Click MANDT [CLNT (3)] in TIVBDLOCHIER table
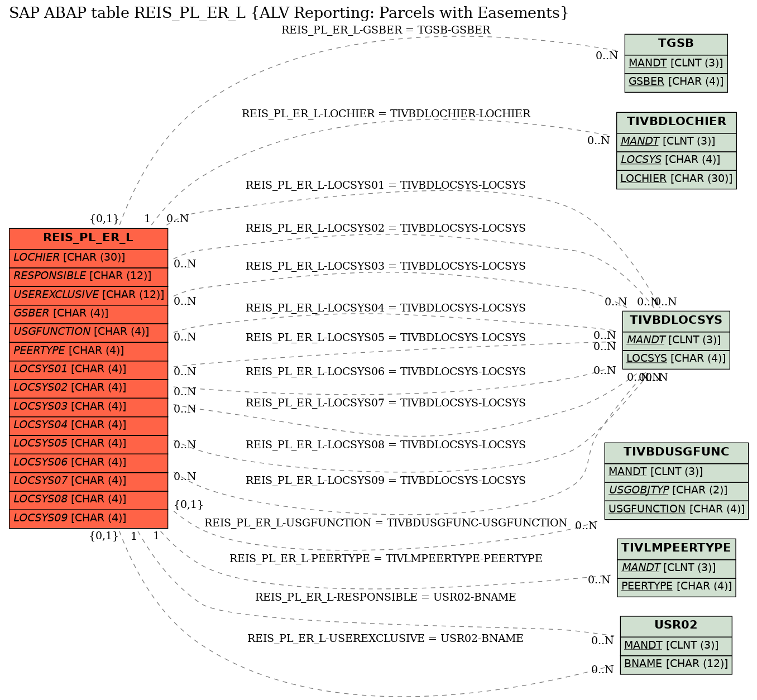The image size is (757, 700). pos(677,142)
